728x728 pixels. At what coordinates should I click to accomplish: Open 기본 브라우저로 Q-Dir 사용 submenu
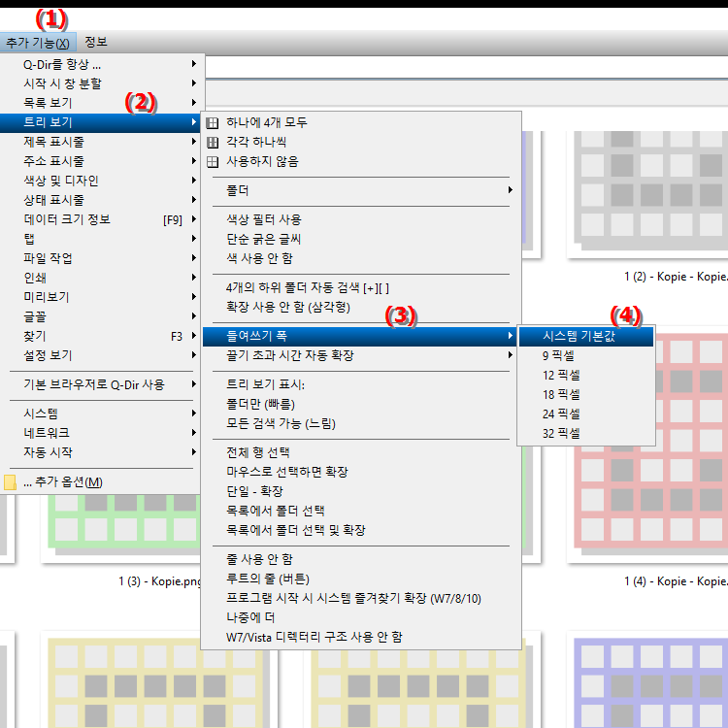pyautogui.click(x=100, y=384)
